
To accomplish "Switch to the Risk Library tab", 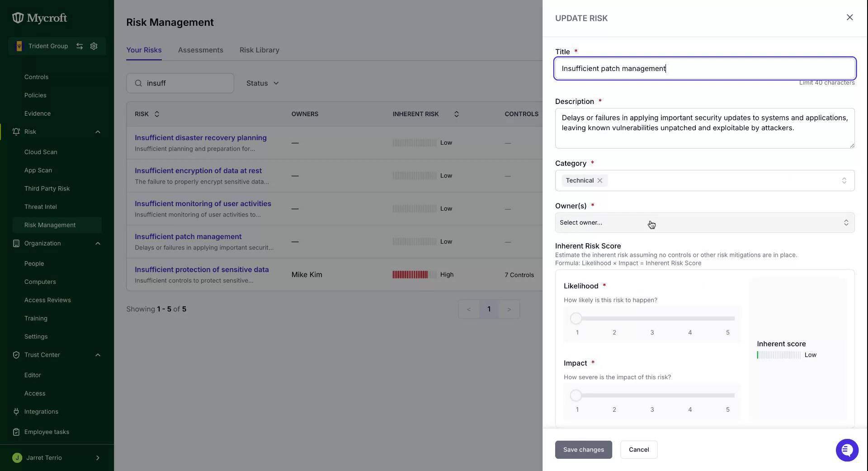I will (x=259, y=50).
